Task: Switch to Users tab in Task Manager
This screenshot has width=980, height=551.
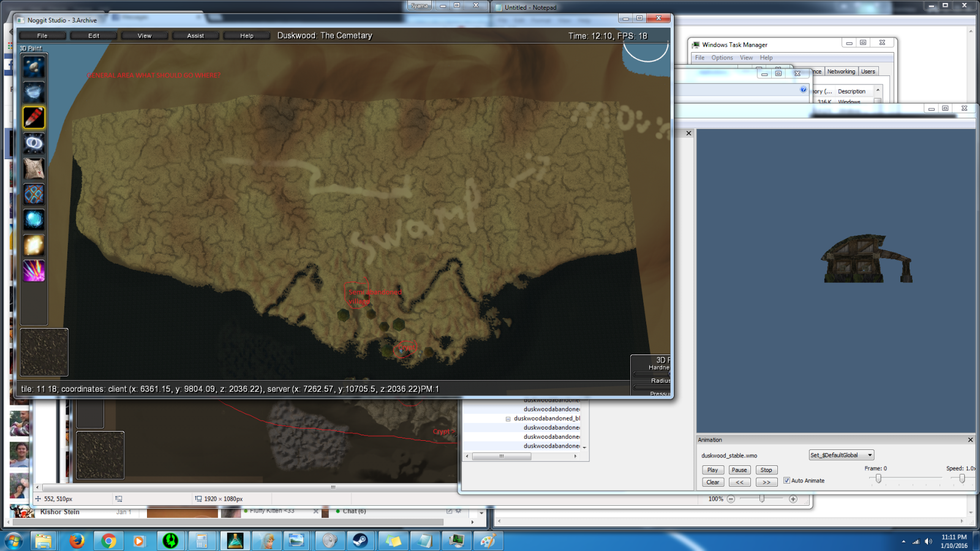Action: point(868,72)
